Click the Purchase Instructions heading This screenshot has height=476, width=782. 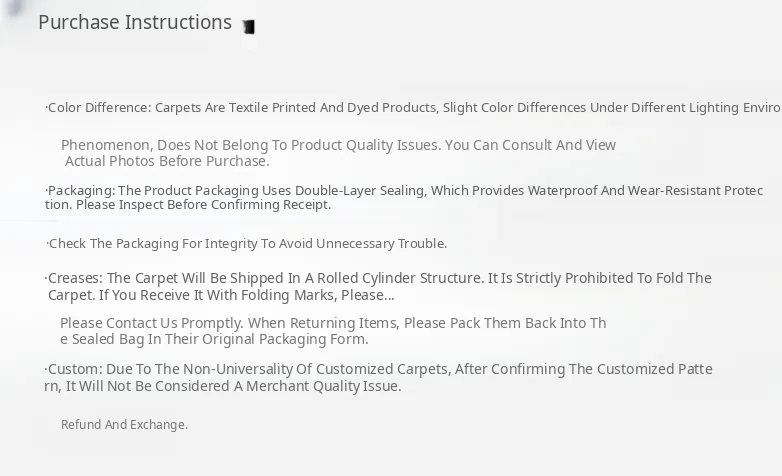click(x=135, y=22)
